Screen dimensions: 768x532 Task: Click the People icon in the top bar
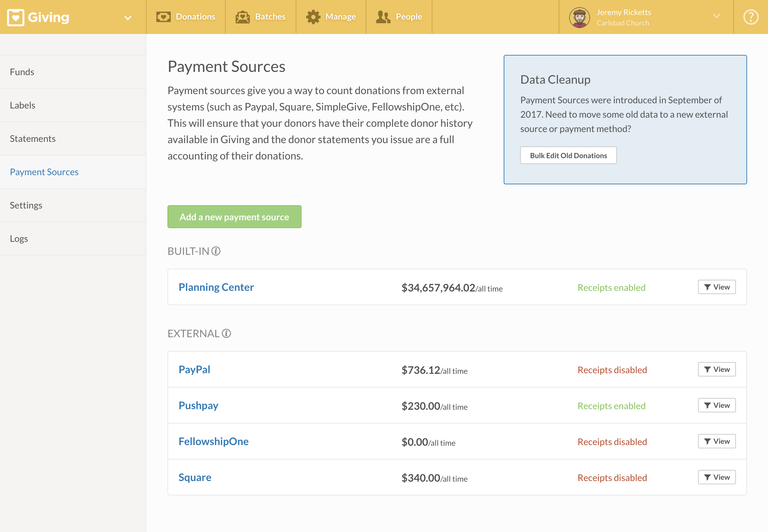click(383, 17)
